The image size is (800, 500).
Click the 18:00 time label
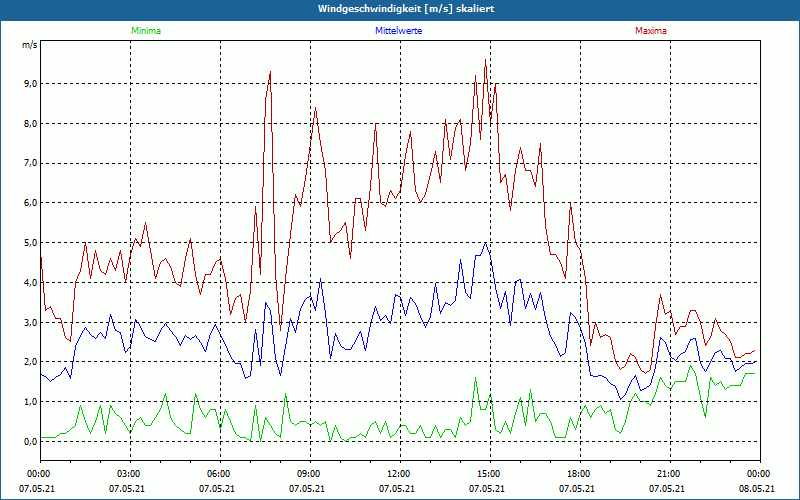pyautogui.click(x=577, y=474)
